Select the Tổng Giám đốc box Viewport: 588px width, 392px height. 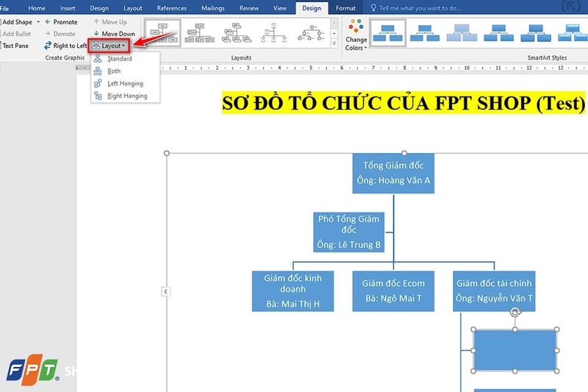[393, 173]
